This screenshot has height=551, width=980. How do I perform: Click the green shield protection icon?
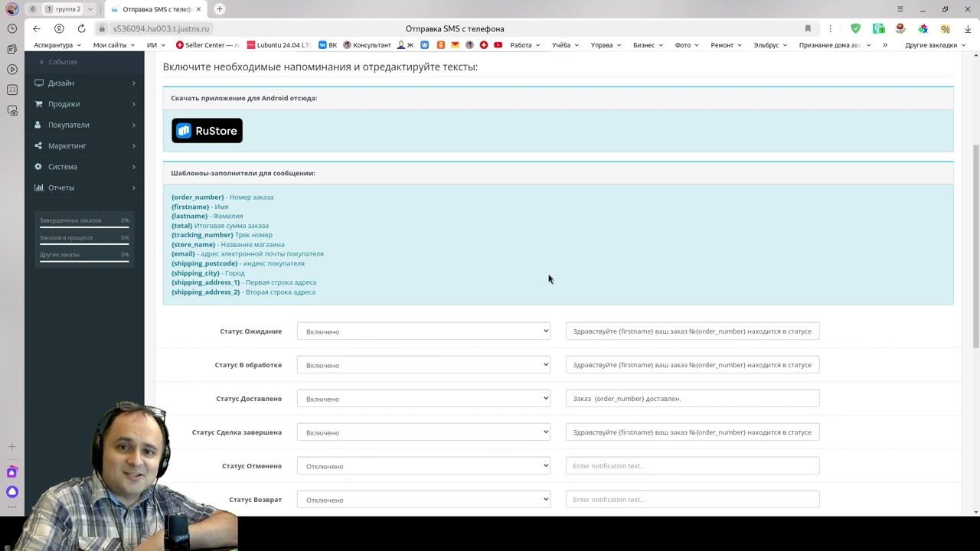coord(855,28)
